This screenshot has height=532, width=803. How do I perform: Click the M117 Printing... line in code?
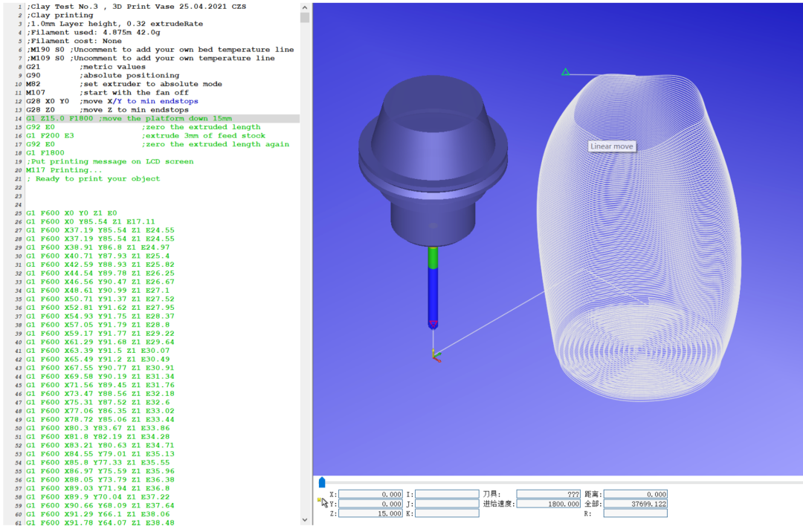click(64, 170)
